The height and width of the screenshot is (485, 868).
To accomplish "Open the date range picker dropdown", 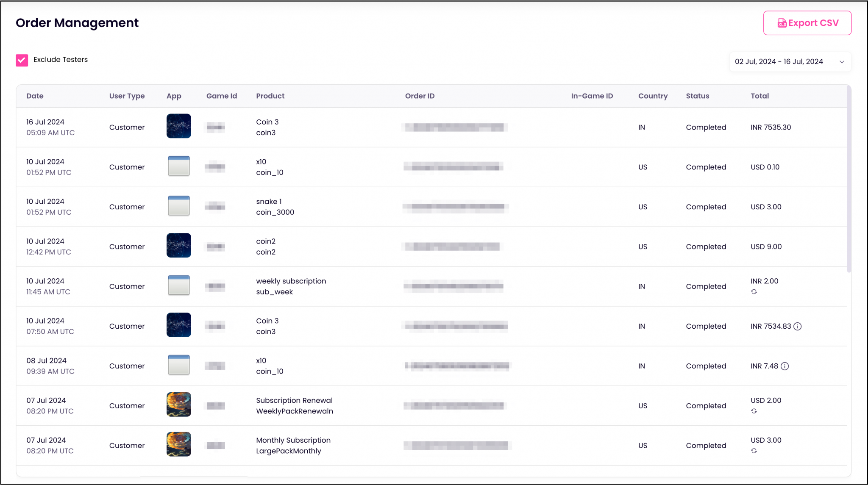I will coord(790,61).
